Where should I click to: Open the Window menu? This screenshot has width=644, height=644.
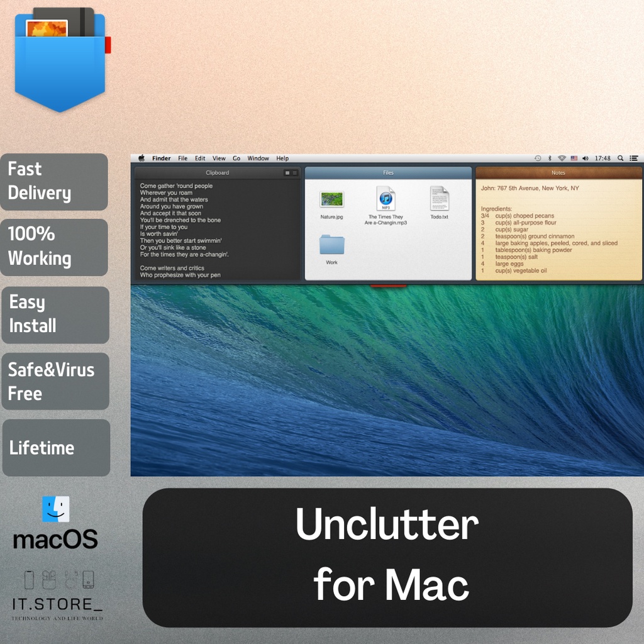coord(258,158)
